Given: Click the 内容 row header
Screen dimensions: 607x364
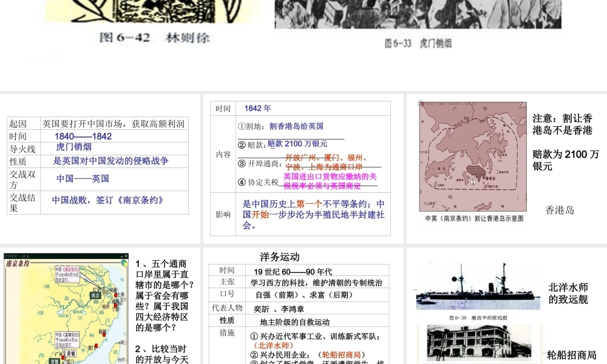Looking at the screenshot, I should 223,154.
